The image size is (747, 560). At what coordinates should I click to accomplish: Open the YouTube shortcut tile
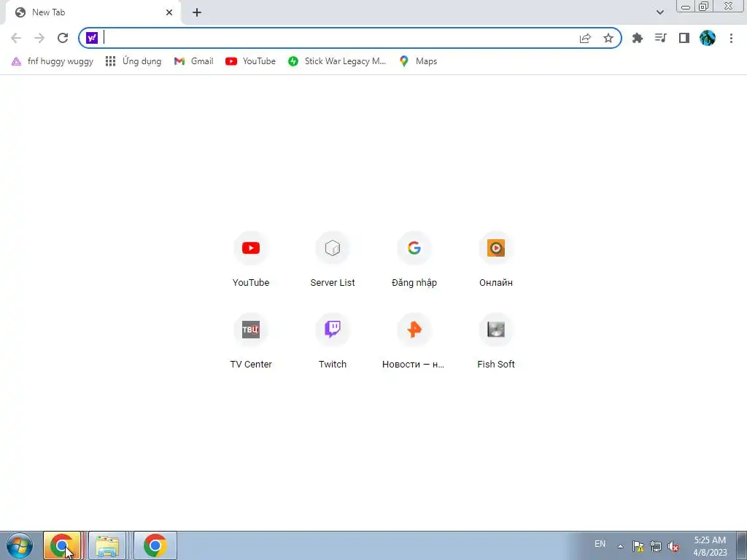[251, 259]
